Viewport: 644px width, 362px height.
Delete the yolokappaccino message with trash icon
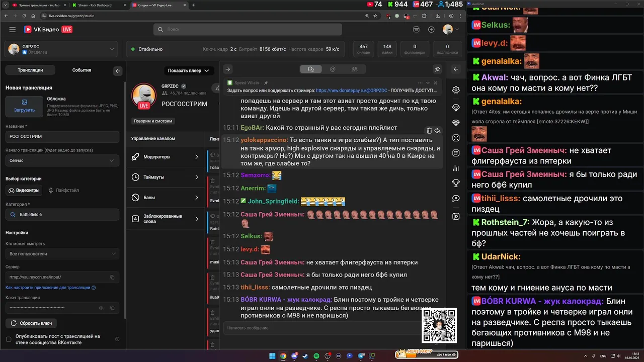click(429, 131)
